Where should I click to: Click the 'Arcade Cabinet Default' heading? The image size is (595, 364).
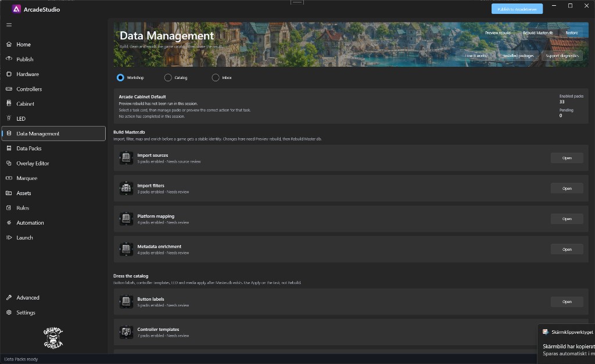tap(142, 97)
